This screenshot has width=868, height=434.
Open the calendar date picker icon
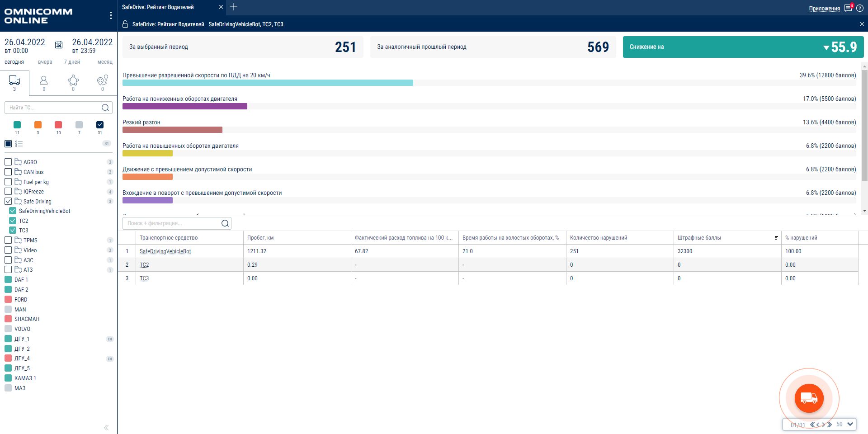point(59,45)
